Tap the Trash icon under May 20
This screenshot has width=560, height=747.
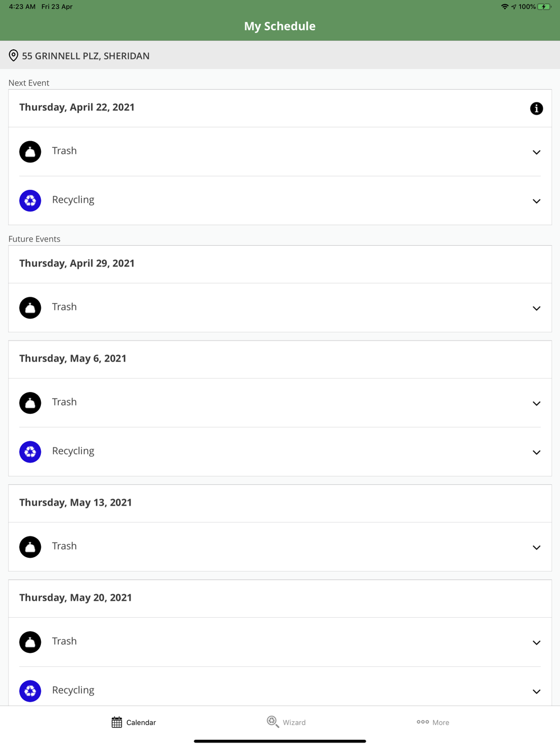(30, 642)
